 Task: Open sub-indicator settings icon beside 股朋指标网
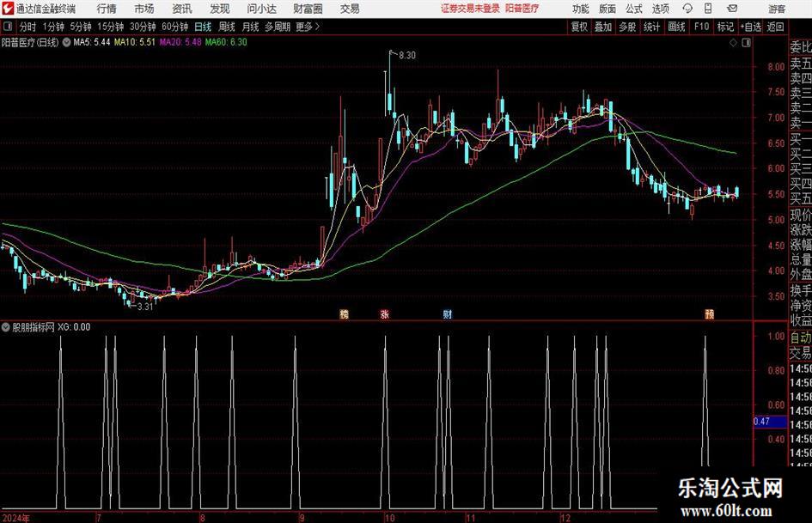(x=6, y=327)
